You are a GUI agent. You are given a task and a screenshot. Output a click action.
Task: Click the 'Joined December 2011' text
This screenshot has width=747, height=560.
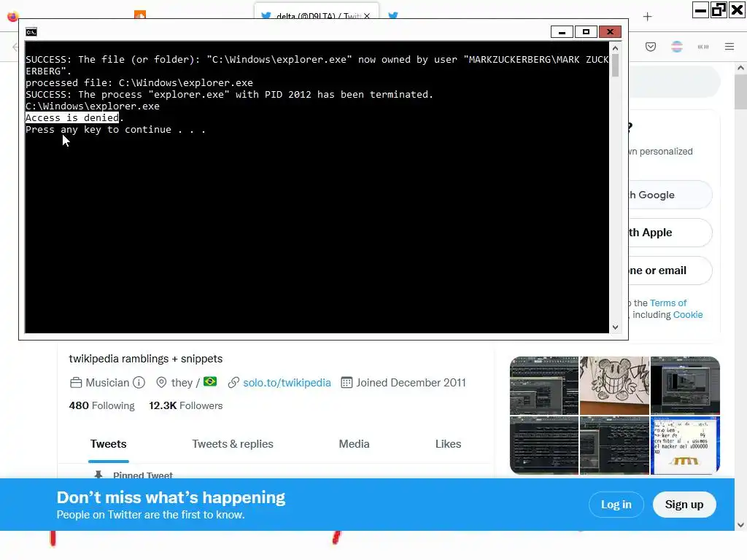pos(411,383)
